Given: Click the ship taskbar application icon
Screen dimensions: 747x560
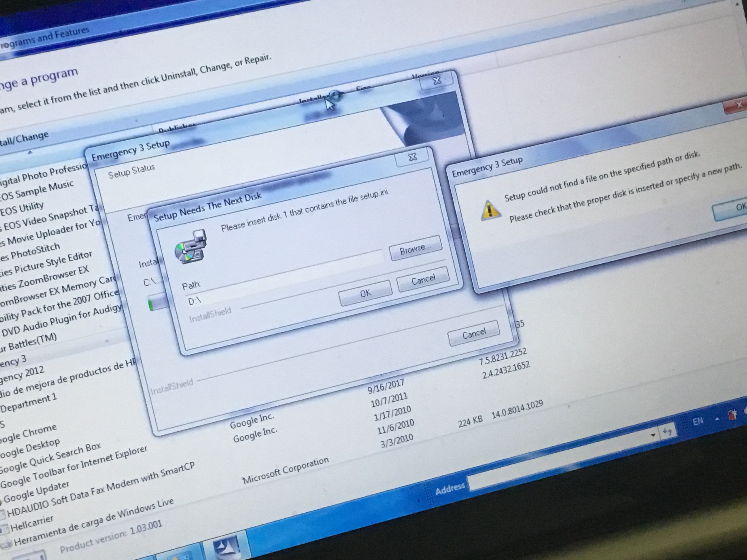Looking at the screenshot, I should click(x=227, y=546).
